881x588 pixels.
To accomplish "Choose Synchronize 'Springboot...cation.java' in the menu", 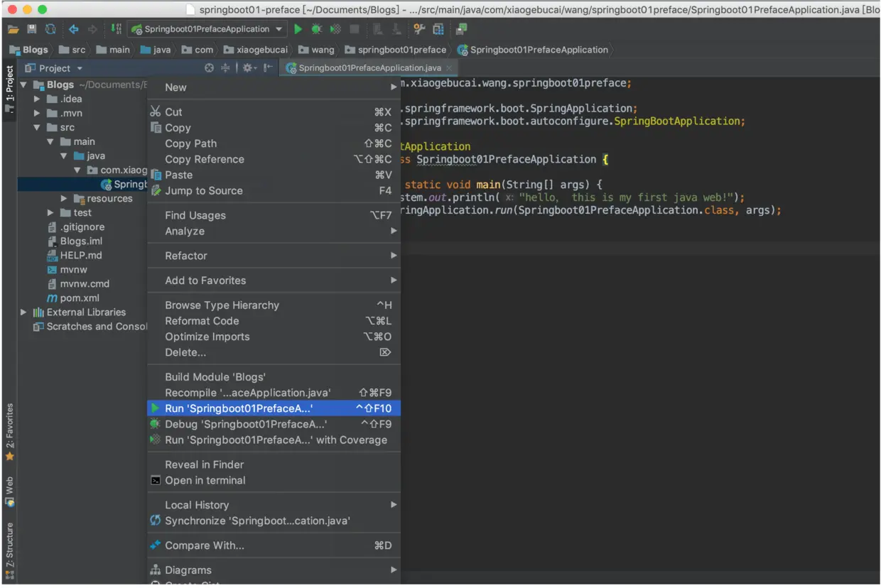I will (274, 521).
